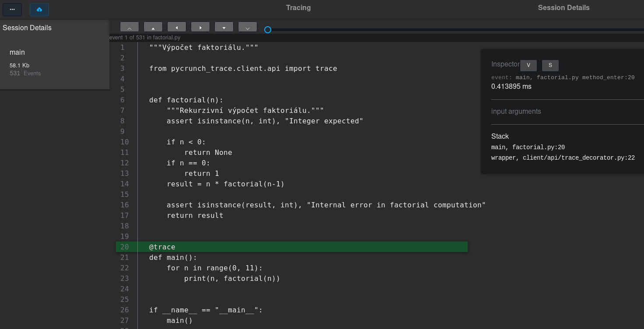The height and width of the screenshot is (329, 644).
Task: Click line number 14 in gutter
Action: pos(125,184)
